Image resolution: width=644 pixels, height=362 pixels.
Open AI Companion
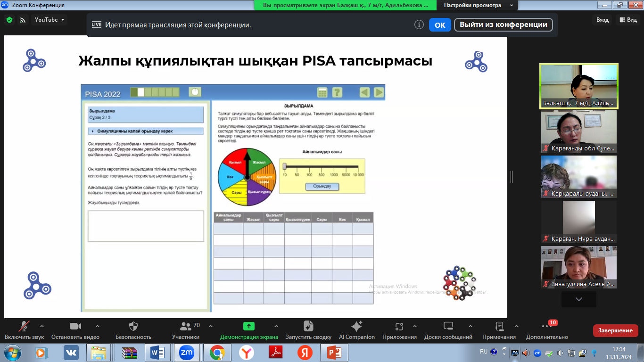[356, 327]
